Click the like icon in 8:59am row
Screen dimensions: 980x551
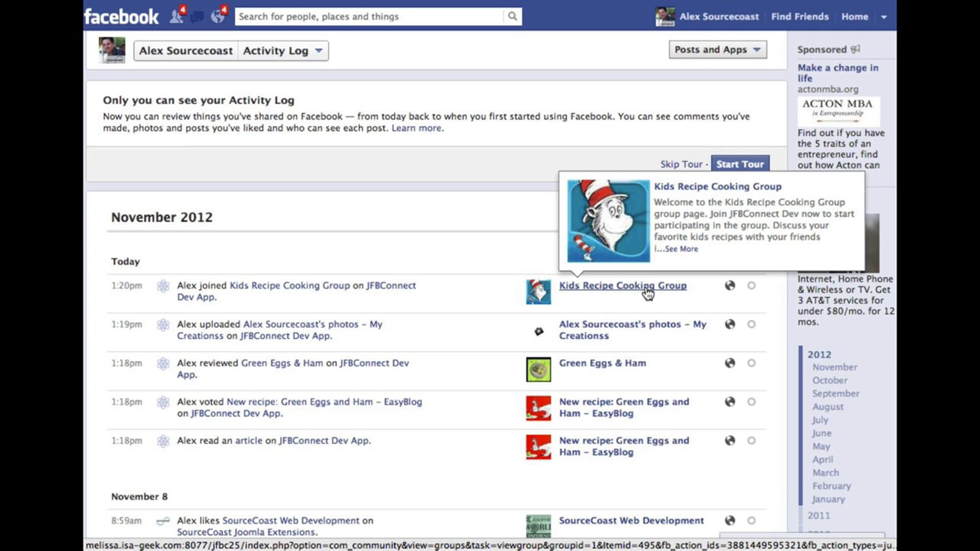point(163,521)
